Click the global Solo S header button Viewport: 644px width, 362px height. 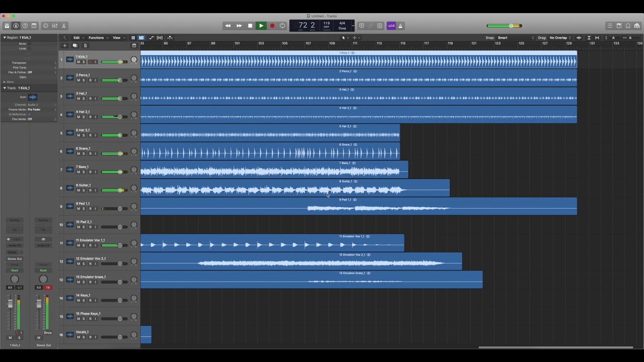point(85,46)
